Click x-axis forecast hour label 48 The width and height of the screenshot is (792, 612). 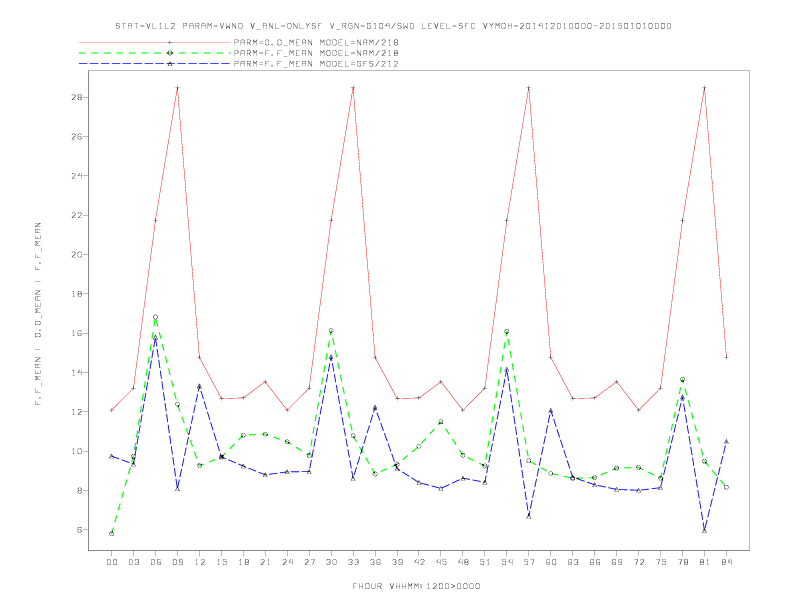click(463, 562)
